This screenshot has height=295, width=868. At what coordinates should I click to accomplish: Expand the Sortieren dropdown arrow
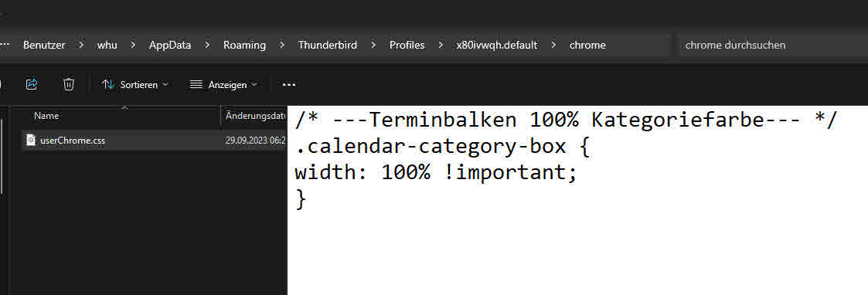click(x=165, y=85)
